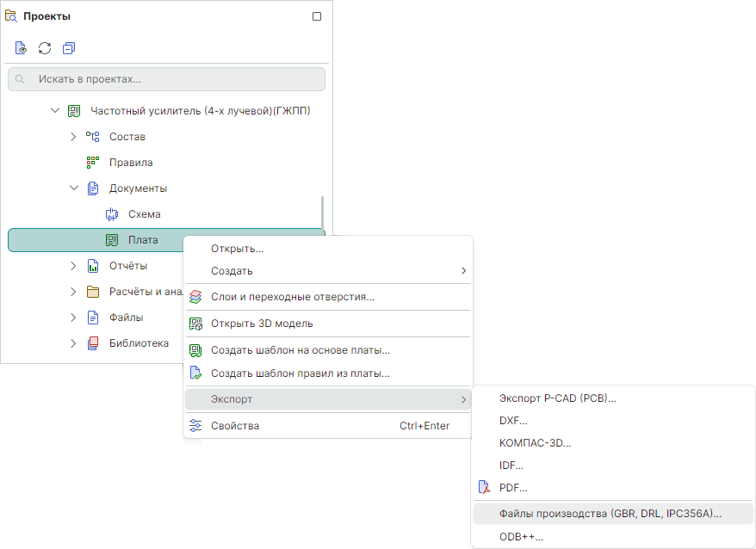
Task: Click the sliders icon next to Свойства
Action: [195, 426]
